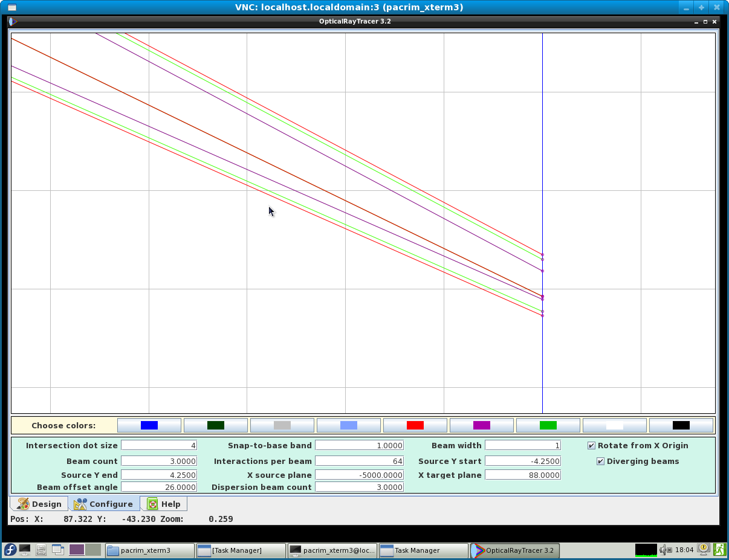Open the Help tab

click(x=163, y=504)
